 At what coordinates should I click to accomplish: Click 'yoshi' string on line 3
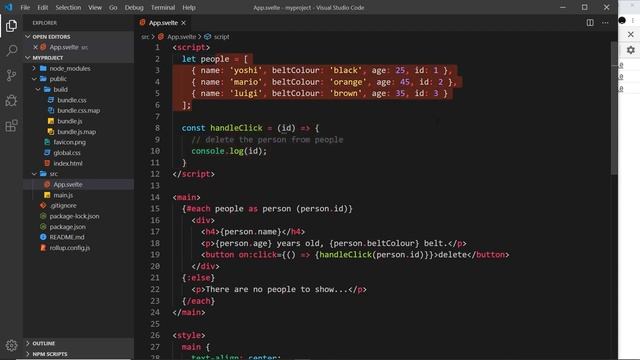[x=245, y=71]
